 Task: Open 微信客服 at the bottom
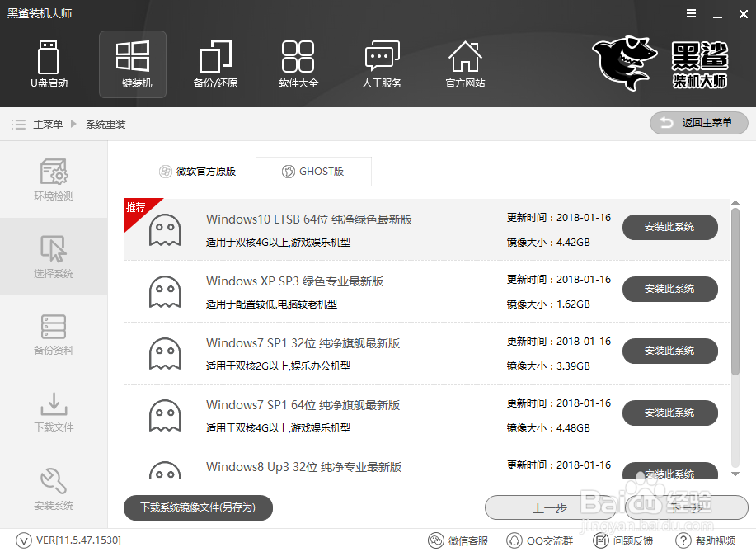[458, 540]
